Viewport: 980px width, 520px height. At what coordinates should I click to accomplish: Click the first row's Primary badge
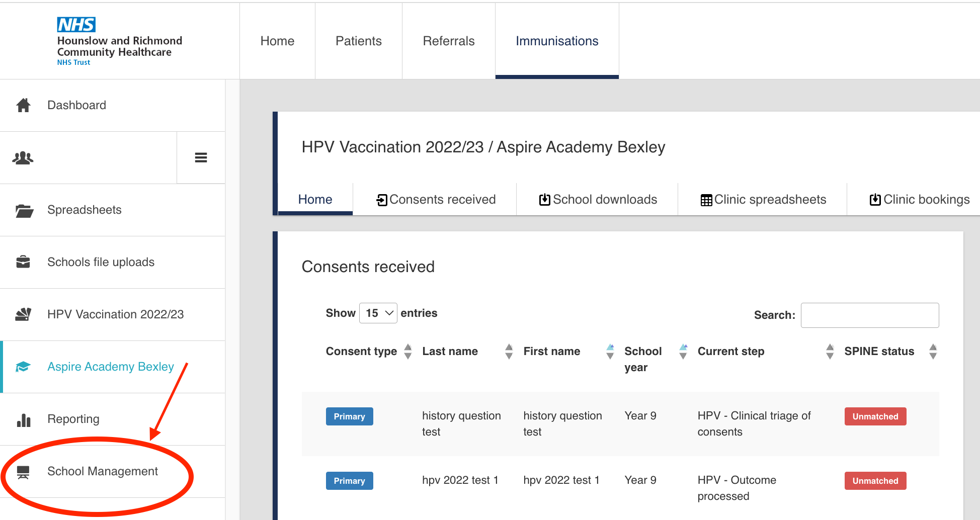[349, 416]
